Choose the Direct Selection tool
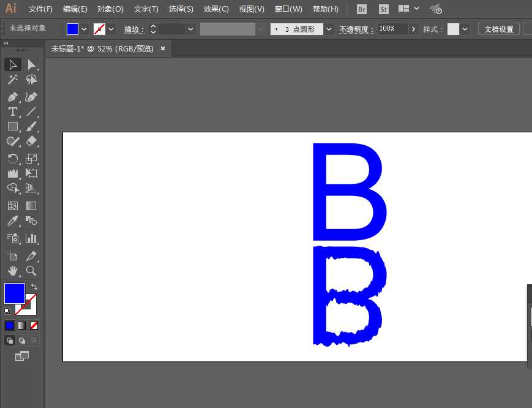This screenshot has width=532, height=408. point(31,65)
